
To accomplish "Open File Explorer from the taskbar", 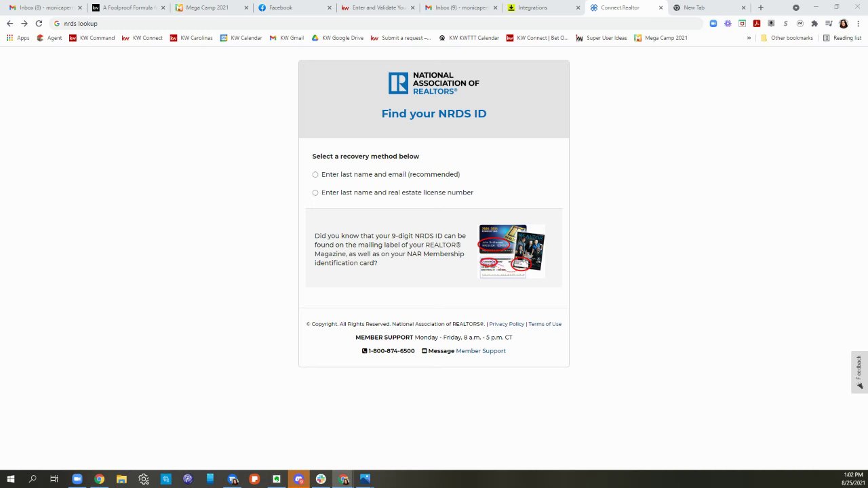I will point(121,479).
